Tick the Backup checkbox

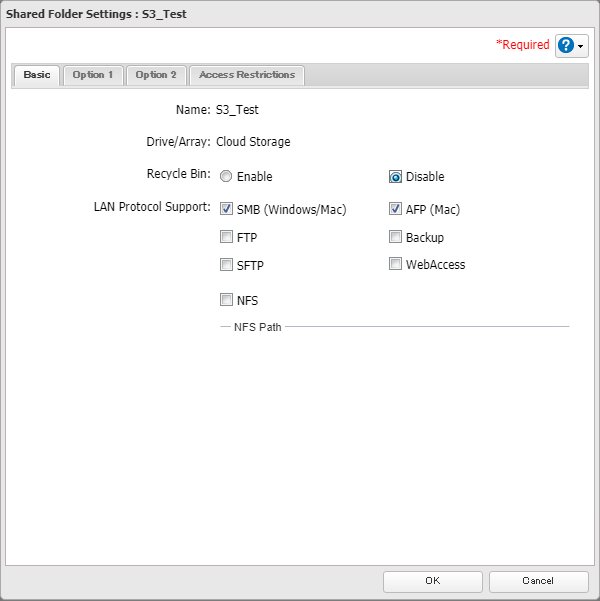pyautogui.click(x=396, y=238)
